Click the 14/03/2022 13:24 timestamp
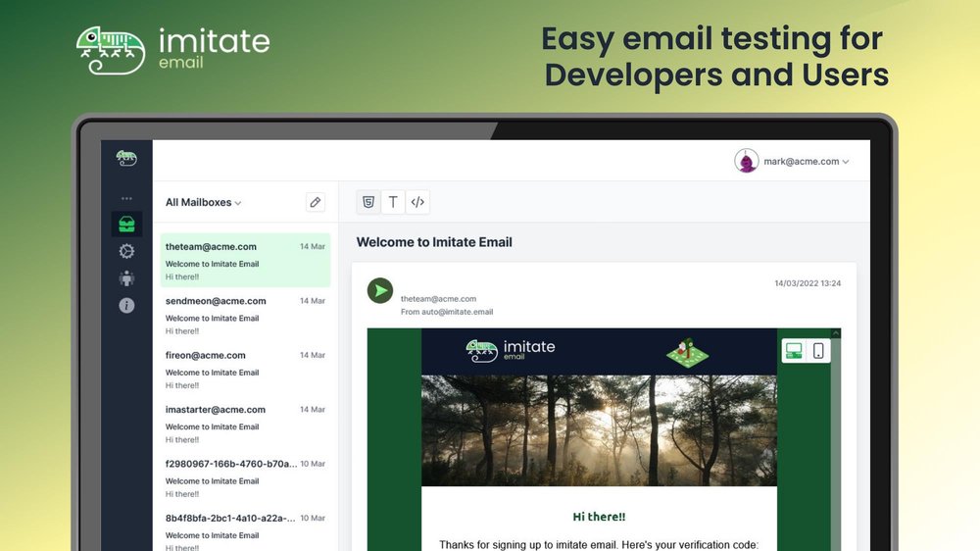The image size is (980, 551). [x=808, y=283]
